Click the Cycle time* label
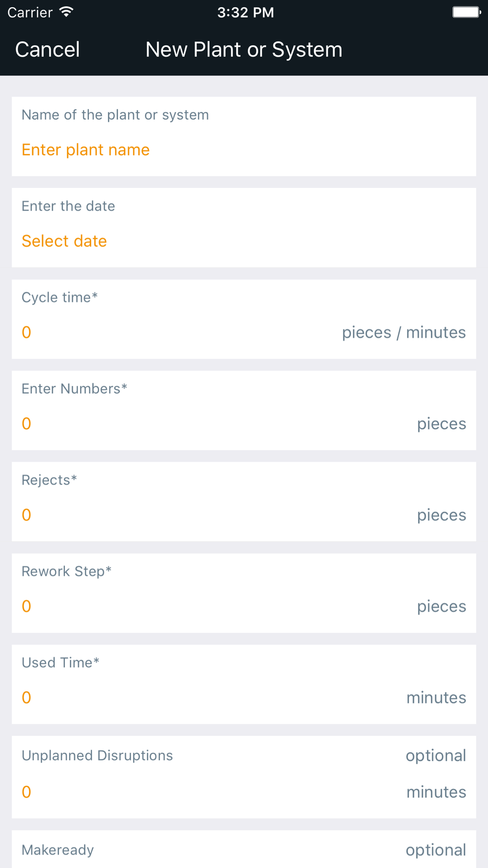Image resolution: width=488 pixels, height=868 pixels. click(x=60, y=297)
